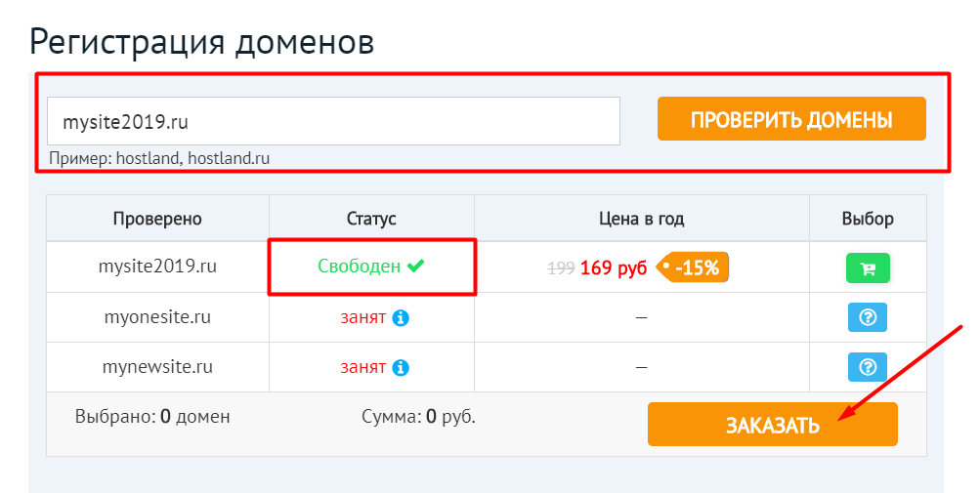The image size is (980, 493).
Task: Show info icon next to mynewsite.ru занят status
Action: click(x=401, y=367)
